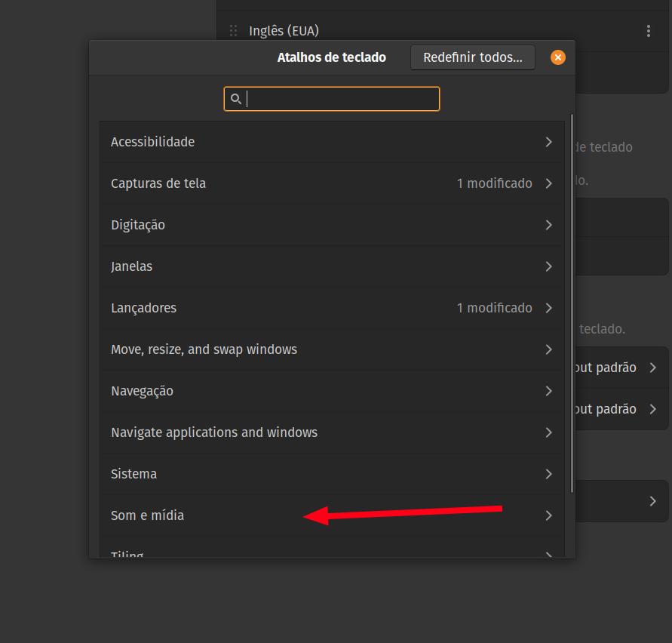Focus the keyboard shortcuts search field

332,99
